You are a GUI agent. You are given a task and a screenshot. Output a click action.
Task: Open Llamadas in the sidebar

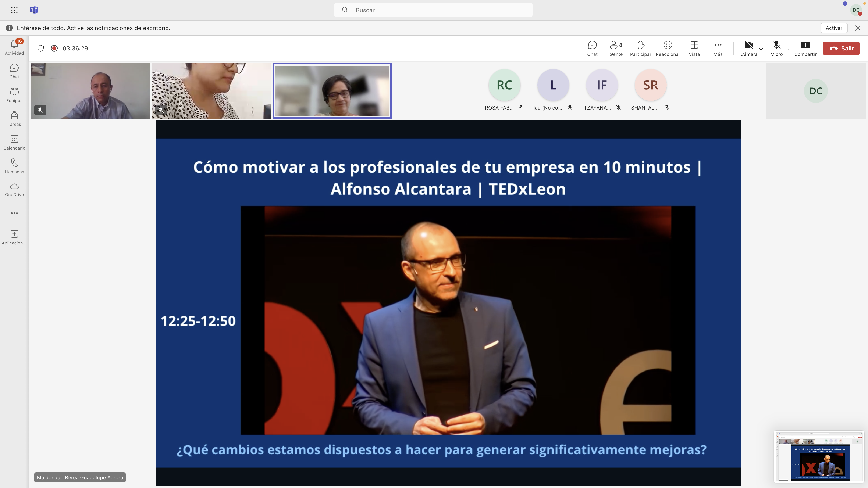[x=14, y=166]
